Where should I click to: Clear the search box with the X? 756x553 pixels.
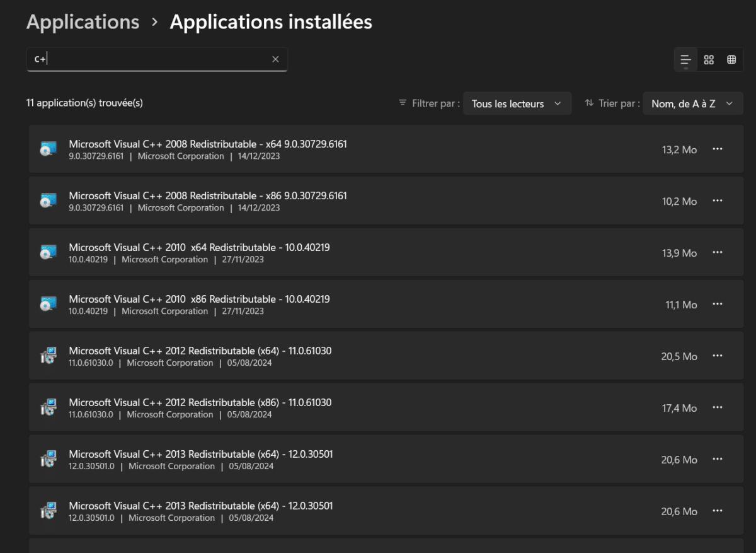point(275,59)
